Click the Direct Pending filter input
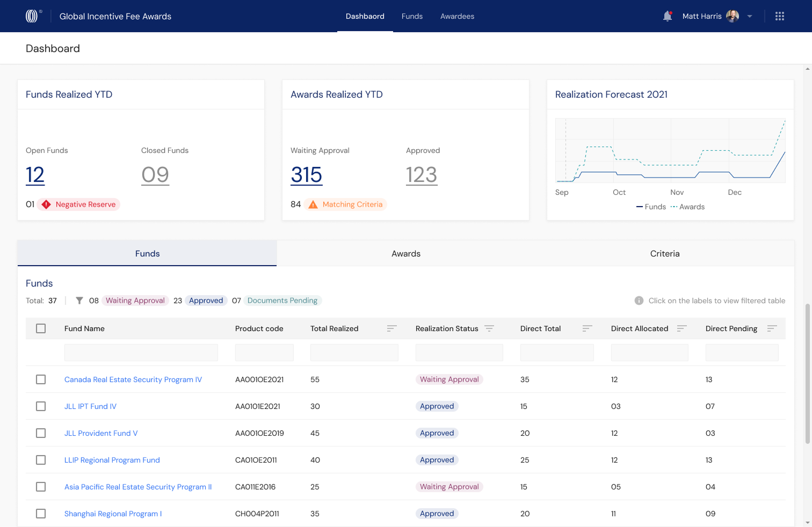 [x=742, y=353]
